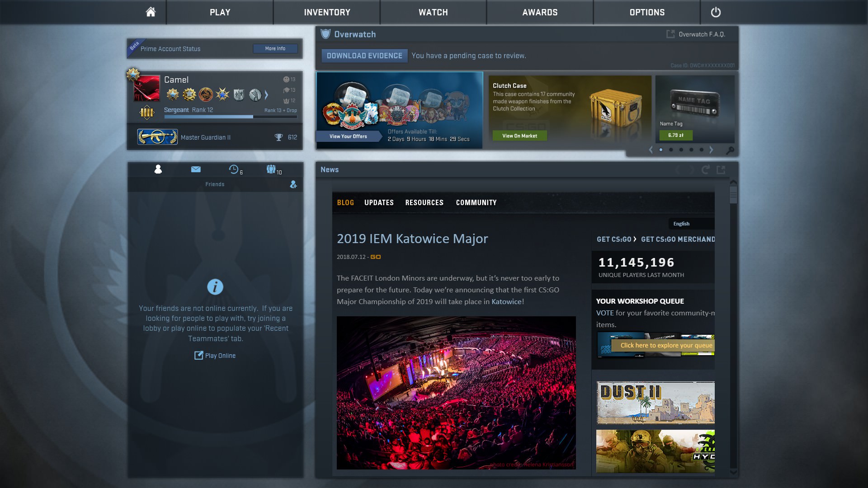868x488 pixels.
Task: Click the blue star medal with gold rays
Action: pos(222,94)
